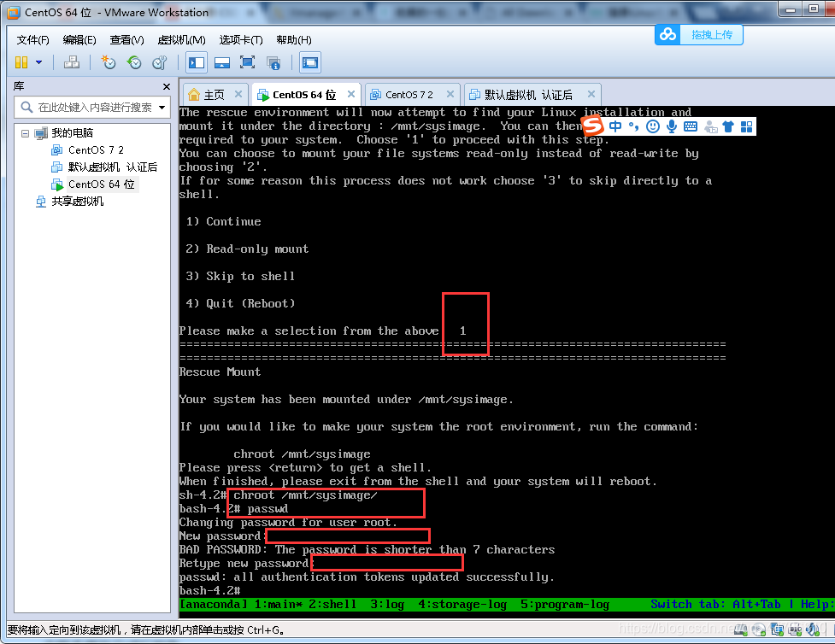
Task: Click the library search input field
Action: pyautogui.click(x=92, y=108)
